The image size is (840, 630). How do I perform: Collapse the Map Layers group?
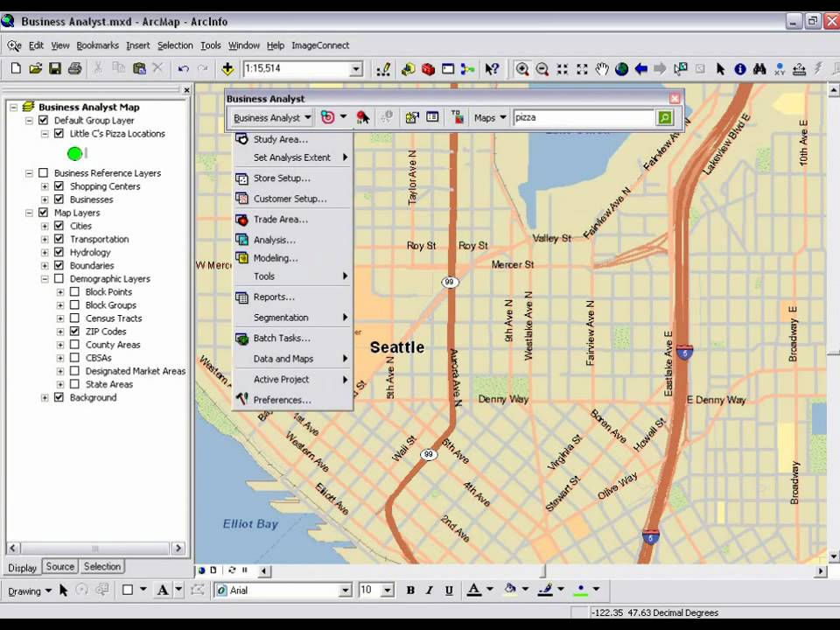pos(29,213)
